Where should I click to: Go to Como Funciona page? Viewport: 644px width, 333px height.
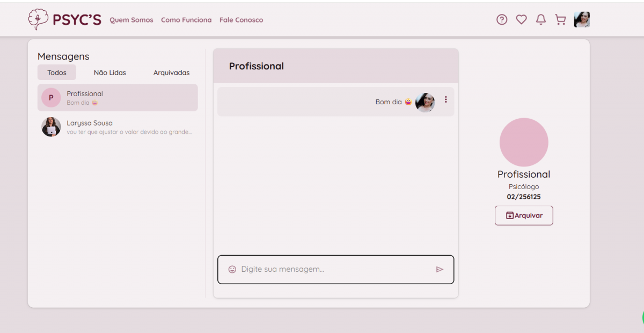(x=186, y=20)
